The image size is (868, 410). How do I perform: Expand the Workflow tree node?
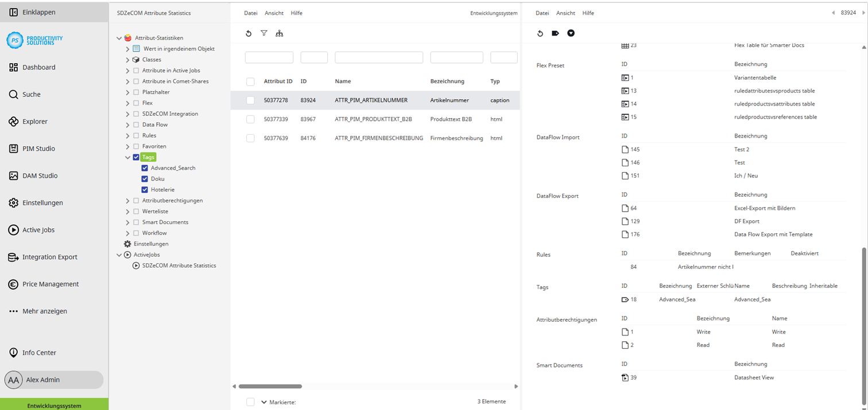(x=126, y=233)
